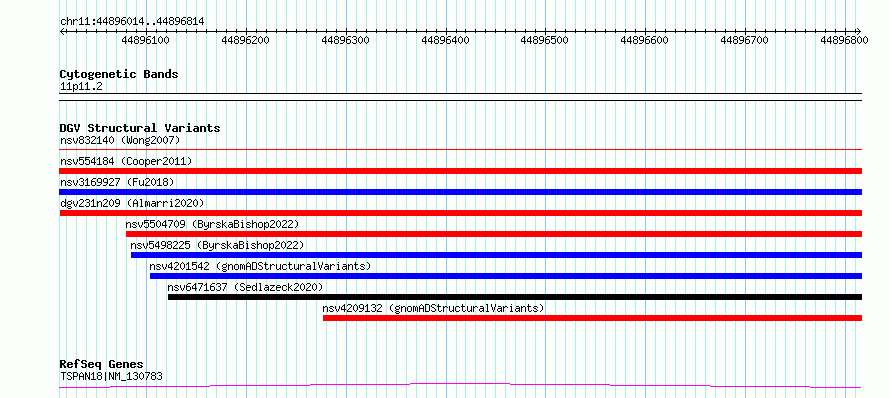This screenshot has width=890, height=398.
Task: Open nsv5504709 (ByrskaBishop2022) label
Action: (x=212, y=224)
